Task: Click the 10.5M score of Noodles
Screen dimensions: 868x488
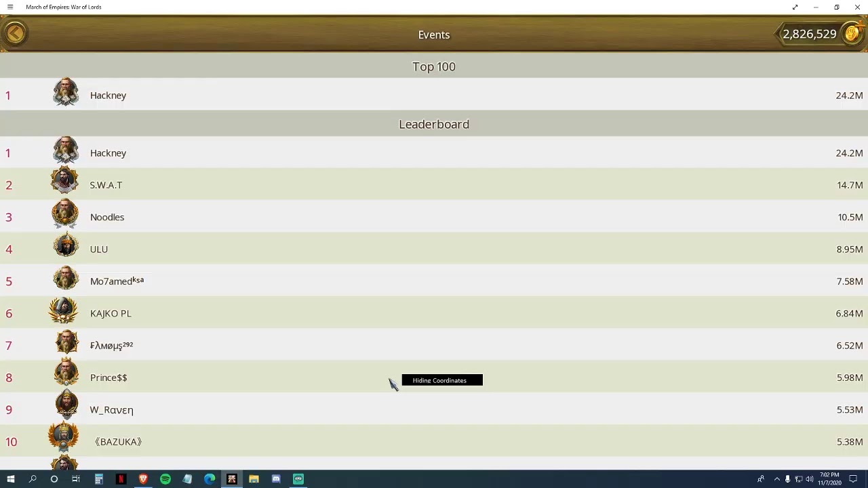Action: click(x=850, y=217)
